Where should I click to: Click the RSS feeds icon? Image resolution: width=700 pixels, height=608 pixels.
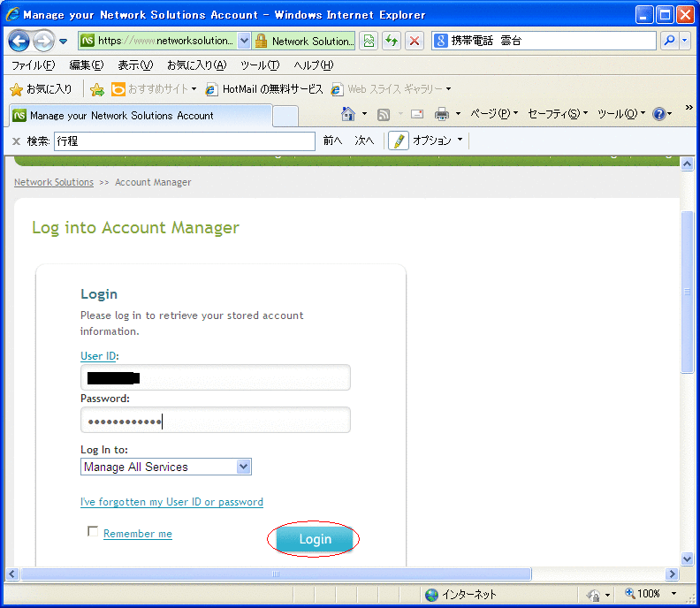pyautogui.click(x=383, y=115)
